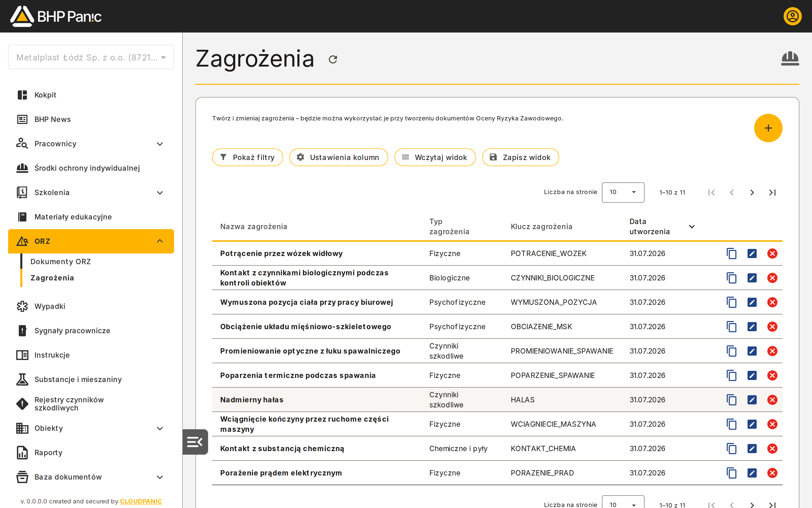Image resolution: width=812 pixels, height=508 pixels.
Task: Open the company selector Metalplast Łódź dropdown
Action: coord(91,57)
